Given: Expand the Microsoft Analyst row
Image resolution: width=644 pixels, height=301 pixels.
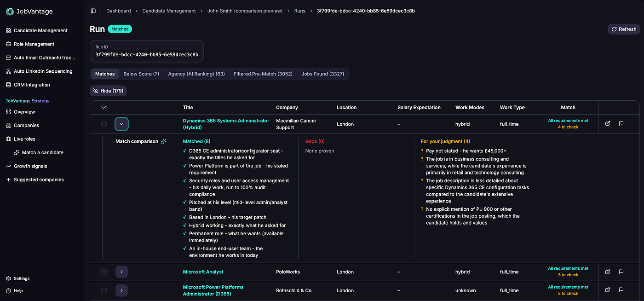Looking at the screenshot, I should [121, 272].
